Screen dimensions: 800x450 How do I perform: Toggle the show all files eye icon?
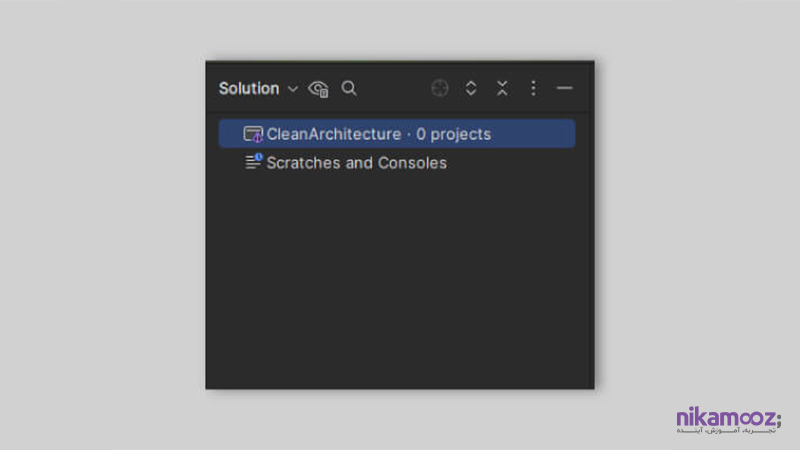pyautogui.click(x=318, y=89)
